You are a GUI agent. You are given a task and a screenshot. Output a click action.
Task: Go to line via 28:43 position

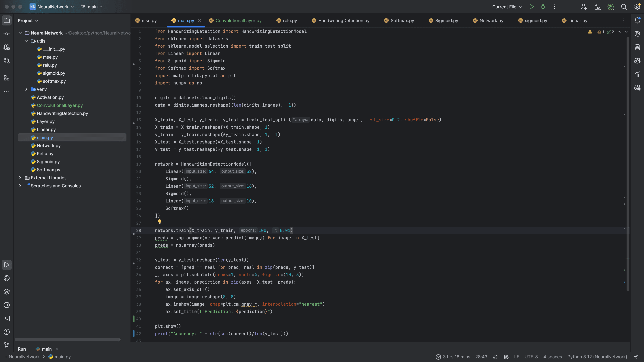pyautogui.click(x=481, y=357)
